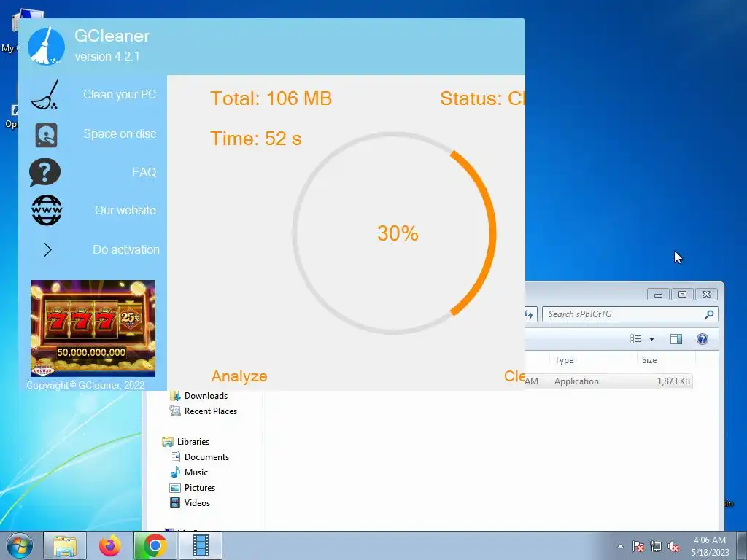Click the network tray icon
The width and height of the screenshot is (747, 560).
coord(656,546)
